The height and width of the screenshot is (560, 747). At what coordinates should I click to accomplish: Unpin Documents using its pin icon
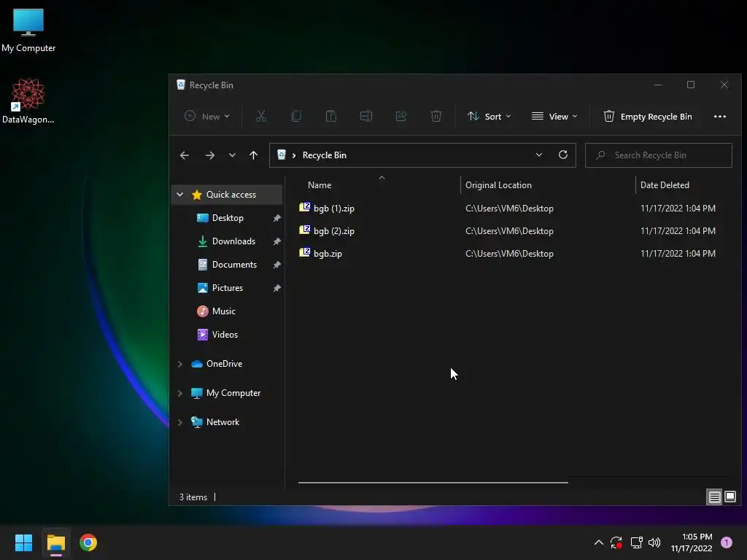(x=276, y=265)
